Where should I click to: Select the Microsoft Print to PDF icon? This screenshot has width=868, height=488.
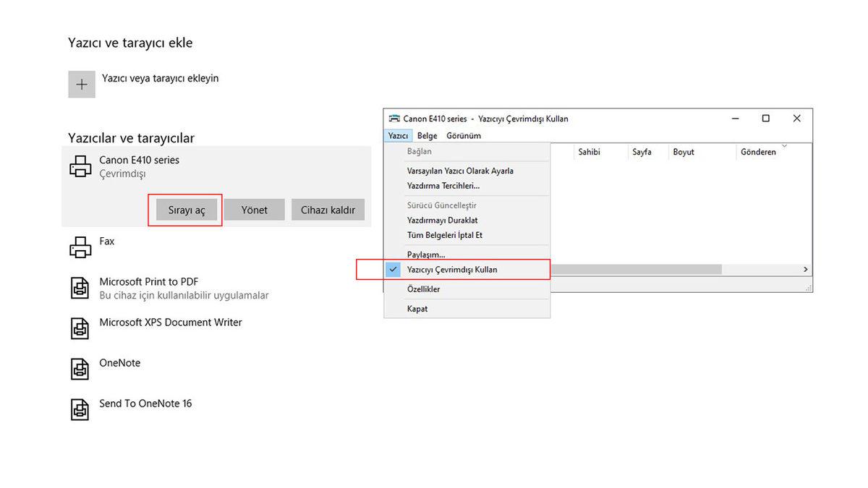[80, 288]
